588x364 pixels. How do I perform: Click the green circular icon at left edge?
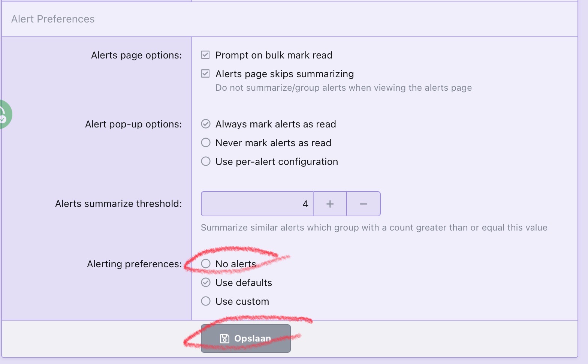(4, 114)
